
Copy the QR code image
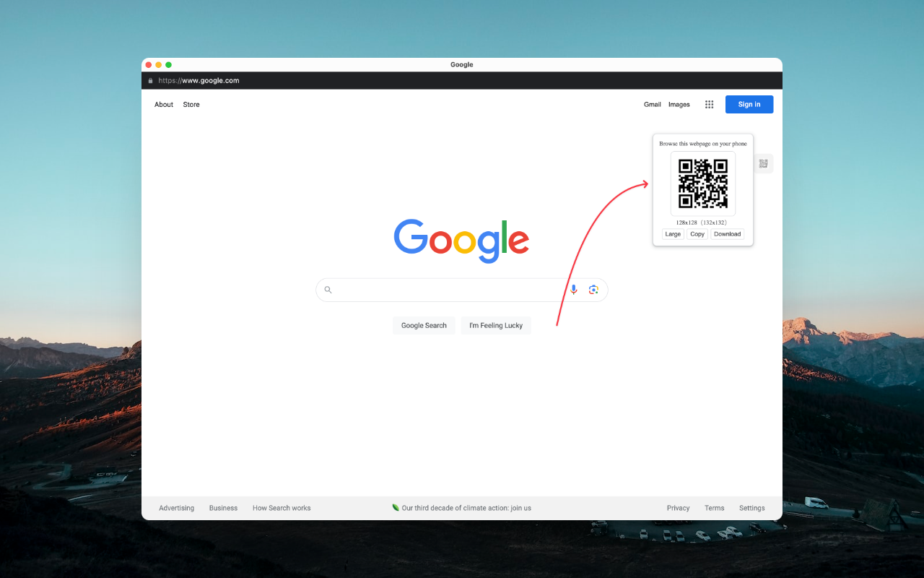pyautogui.click(x=697, y=234)
